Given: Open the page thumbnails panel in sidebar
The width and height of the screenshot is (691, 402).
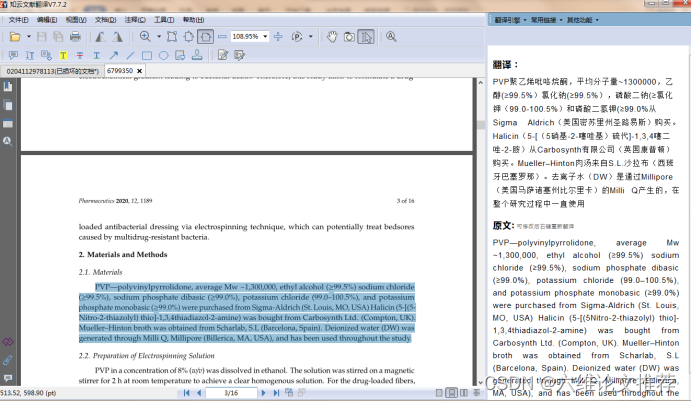Looking at the screenshot, I should pos(8,105).
